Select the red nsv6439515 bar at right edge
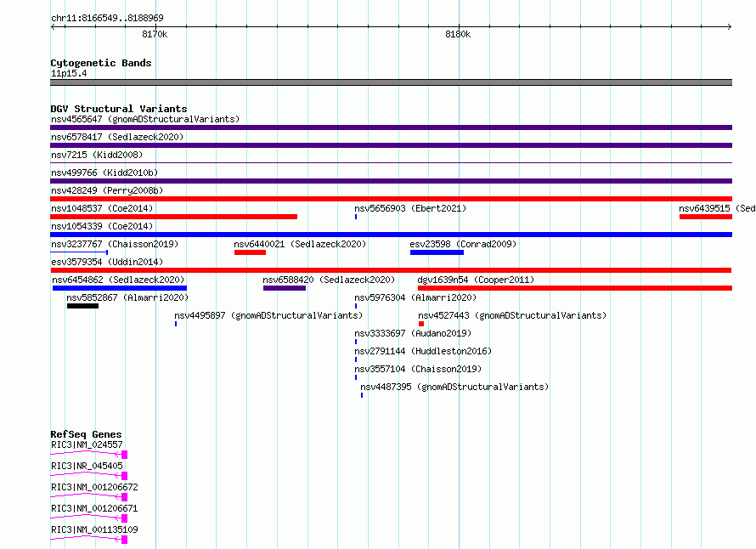 click(x=706, y=217)
